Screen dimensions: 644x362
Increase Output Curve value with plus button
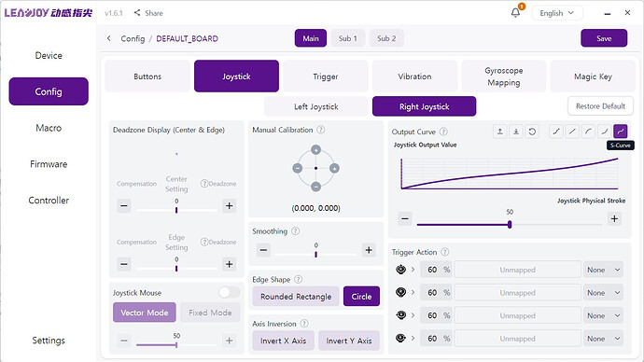coord(614,218)
